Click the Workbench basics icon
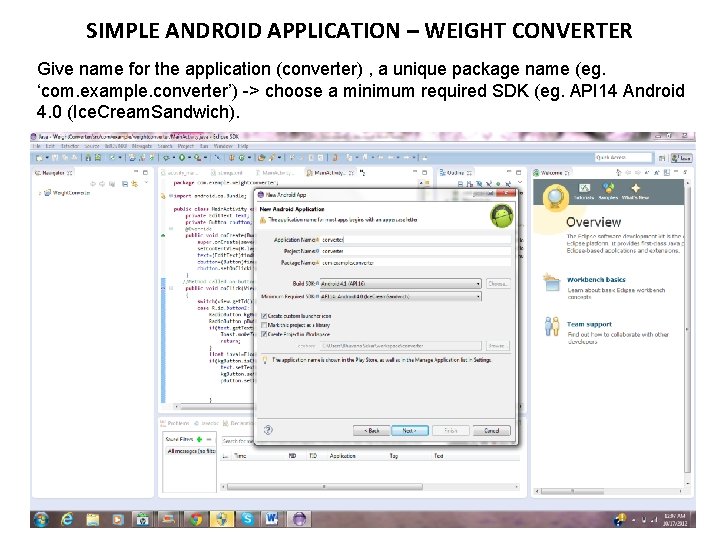Image resolution: width=720 pixels, height=540 pixels. coord(551,282)
